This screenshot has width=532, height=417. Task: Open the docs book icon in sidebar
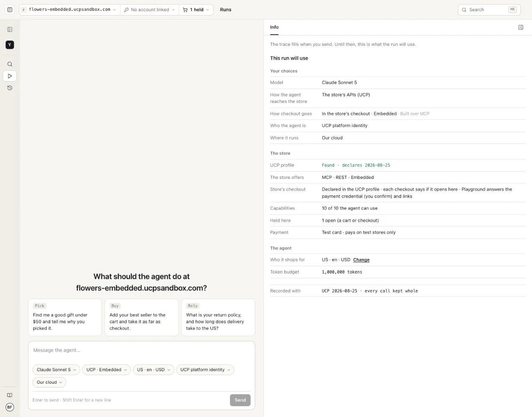pyautogui.click(x=9, y=395)
